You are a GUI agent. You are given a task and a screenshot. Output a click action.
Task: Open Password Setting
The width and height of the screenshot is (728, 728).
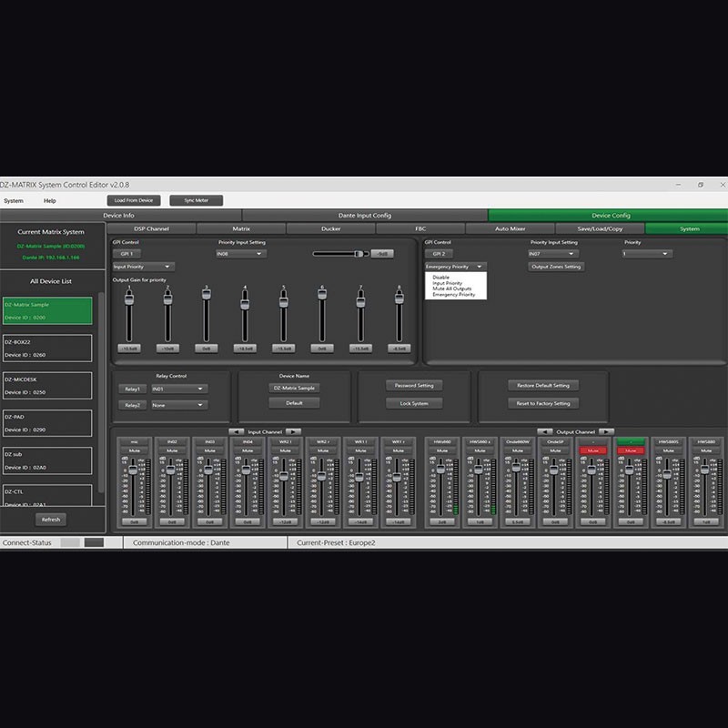414,385
